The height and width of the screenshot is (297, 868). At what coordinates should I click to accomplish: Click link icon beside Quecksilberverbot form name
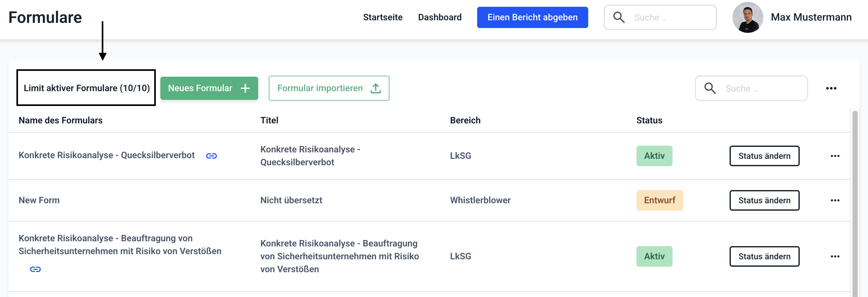coord(211,156)
